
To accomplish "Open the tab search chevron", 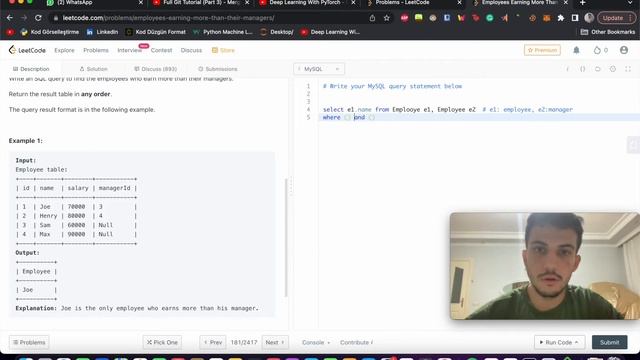I will [631, 3].
